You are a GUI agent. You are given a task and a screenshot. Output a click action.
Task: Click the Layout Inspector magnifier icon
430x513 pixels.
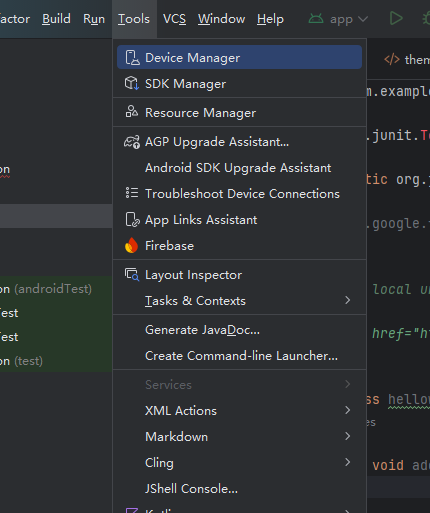(x=132, y=275)
